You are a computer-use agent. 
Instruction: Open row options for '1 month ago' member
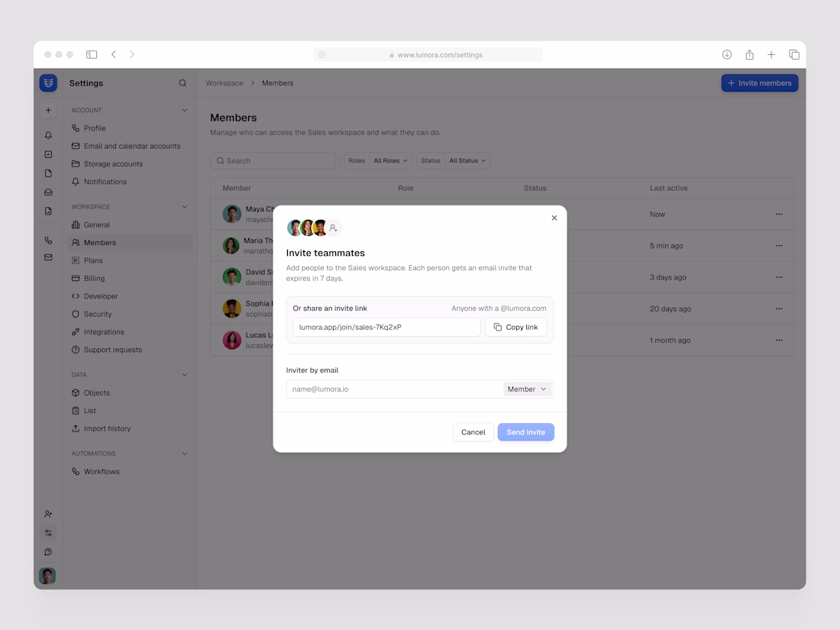pos(779,340)
